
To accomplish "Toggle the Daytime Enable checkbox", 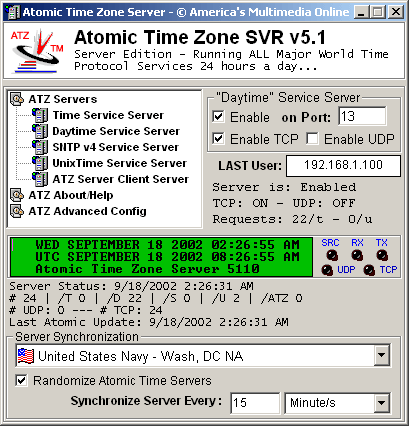I will (218, 117).
